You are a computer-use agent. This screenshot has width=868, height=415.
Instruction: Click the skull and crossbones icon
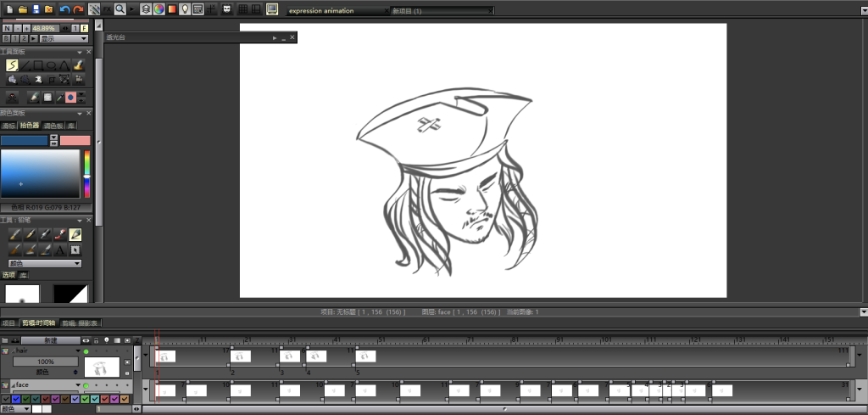pyautogui.click(x=12, y=98)
